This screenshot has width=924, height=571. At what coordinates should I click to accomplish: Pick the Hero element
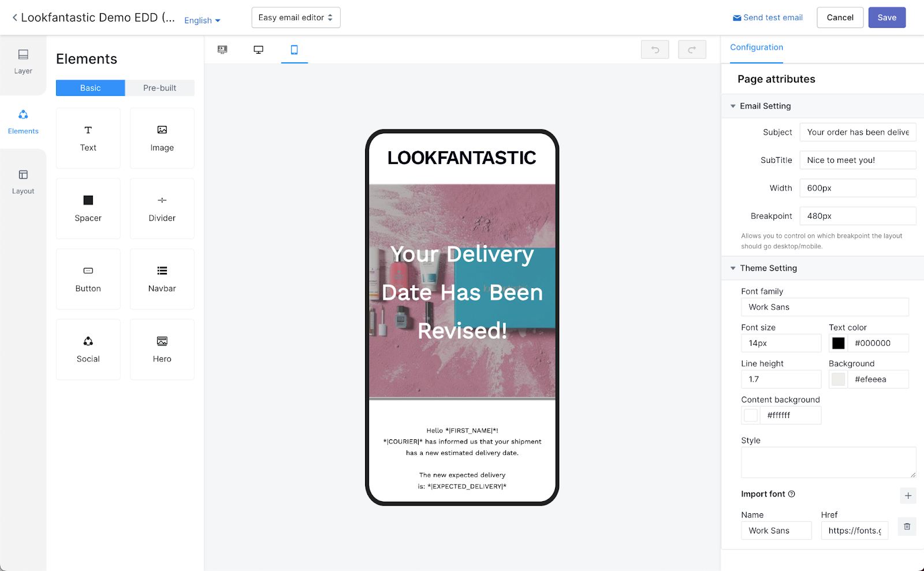(162, 349)
